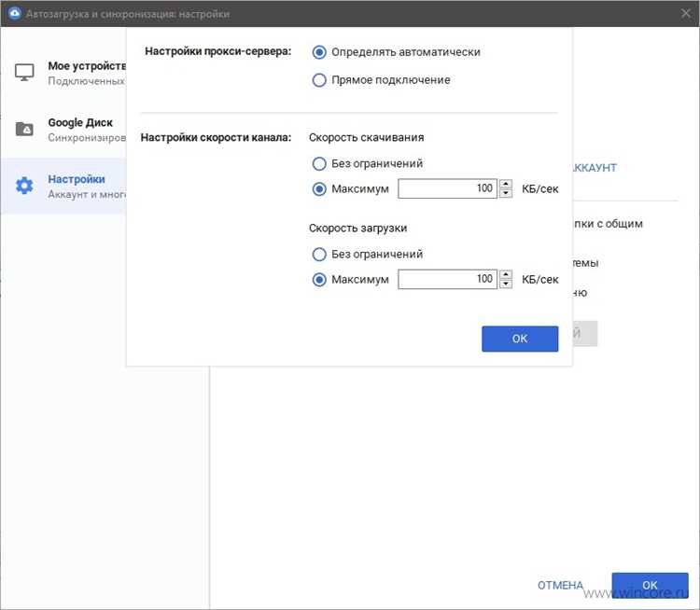Screen dimensions: 700x610
Task: Select "Прямое подключение" proxy option
Action: coord(319,80)
